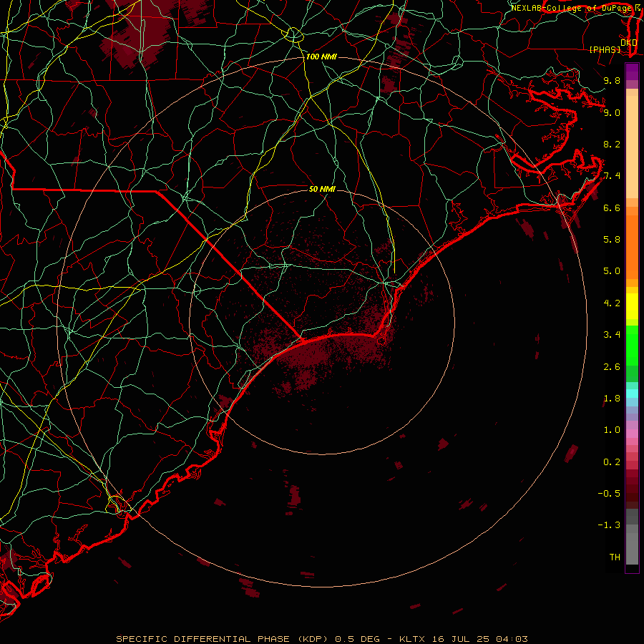Click the TH legend label
The image size is (644, 644).
click(615, 557)
